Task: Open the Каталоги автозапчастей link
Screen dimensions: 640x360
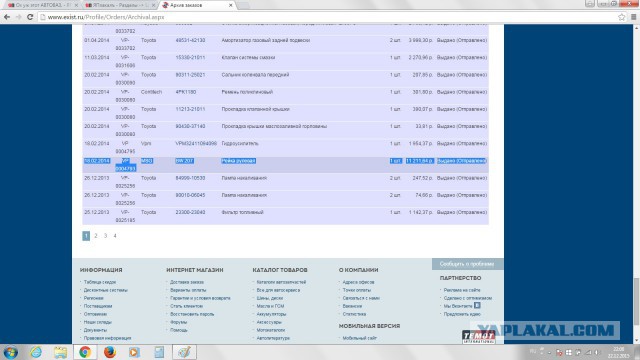Action: tap(281, 282)
